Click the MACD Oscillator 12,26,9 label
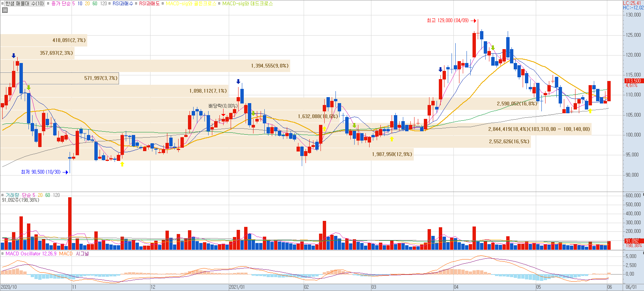Viewport: 644px width, 291px height. (31, 253)
